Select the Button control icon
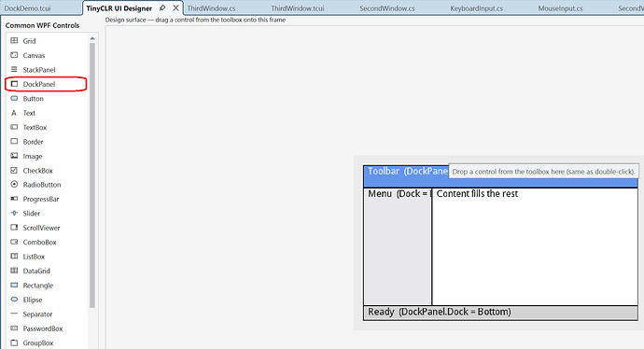Viewport: 644px width, 349px height. (x=14, y=98)
